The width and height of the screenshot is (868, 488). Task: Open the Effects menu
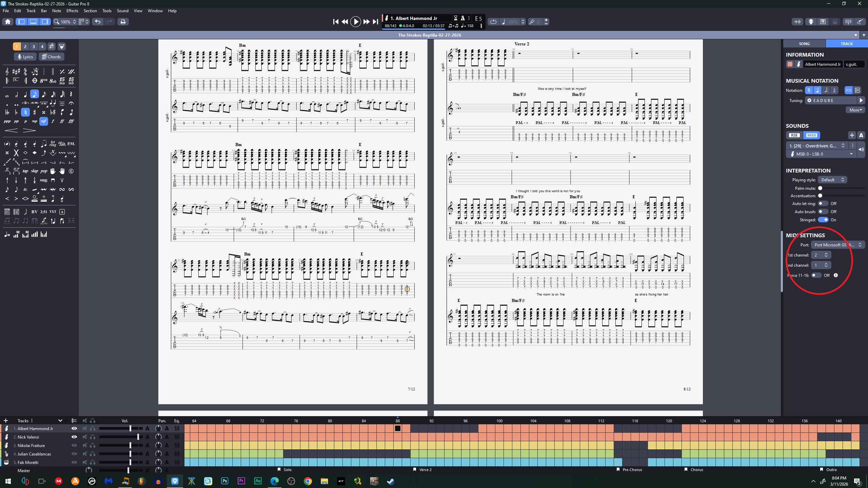click(x=72, y=11)
